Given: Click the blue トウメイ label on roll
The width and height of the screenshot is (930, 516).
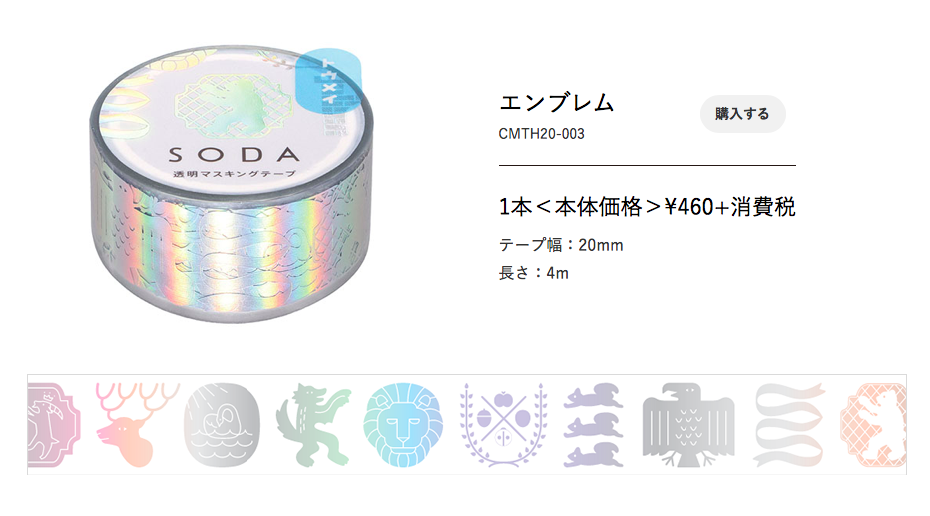Looking at the screenshot, I should pos(328,81).
